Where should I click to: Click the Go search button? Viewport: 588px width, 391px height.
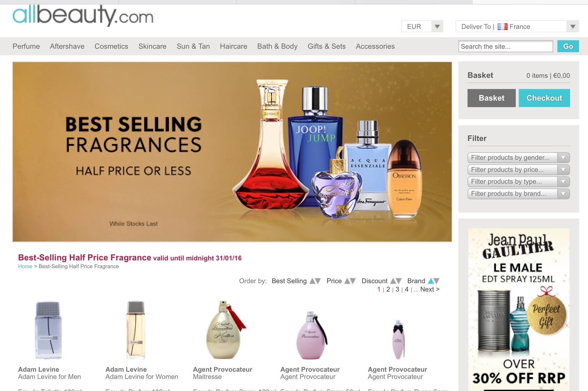(x=568, y=46)
